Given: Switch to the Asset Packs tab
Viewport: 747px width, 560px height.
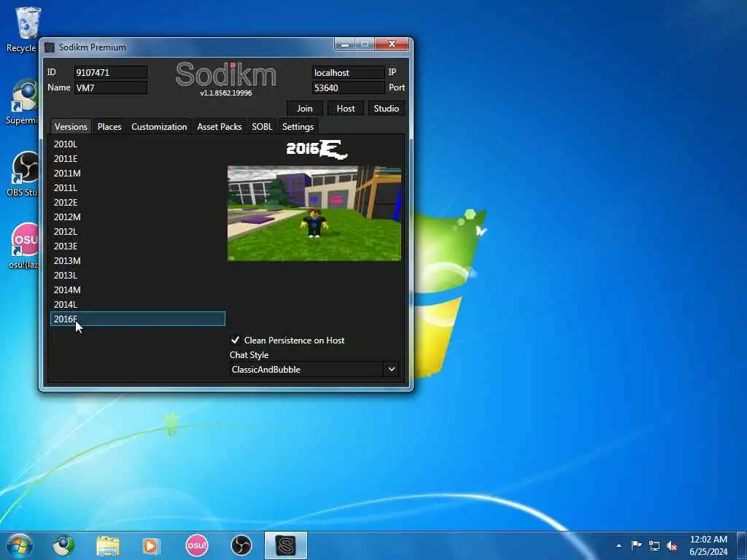Looking at the screenshot, I should click(x=219, y=127).
